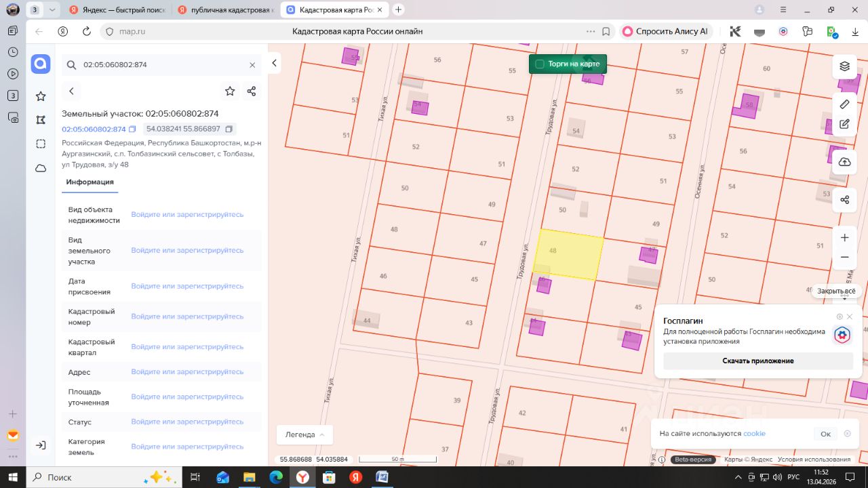The height and width of the screenshot is (488, 868).
Task: Zoom out on the map
Action: click(844, 258)
